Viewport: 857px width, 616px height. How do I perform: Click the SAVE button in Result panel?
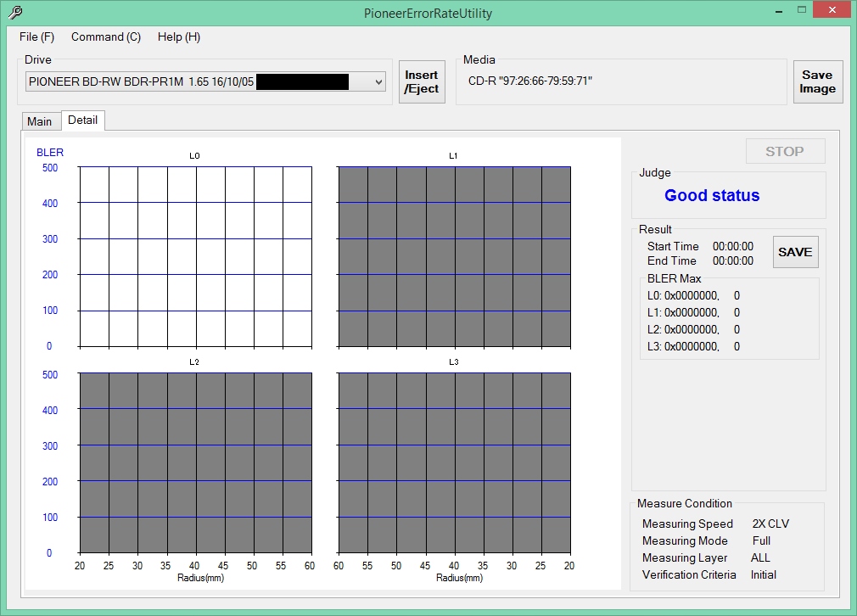[795, 252]
